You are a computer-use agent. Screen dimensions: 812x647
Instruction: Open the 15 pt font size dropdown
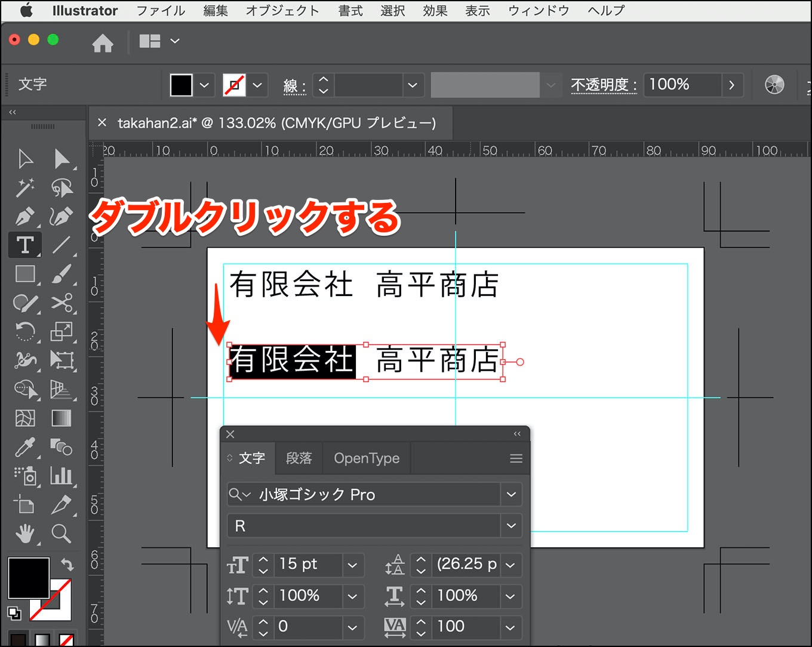[352, 565]
